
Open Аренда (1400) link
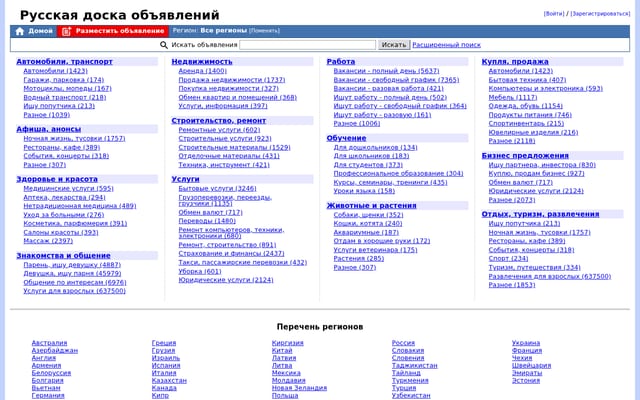[x=202, y=71]
